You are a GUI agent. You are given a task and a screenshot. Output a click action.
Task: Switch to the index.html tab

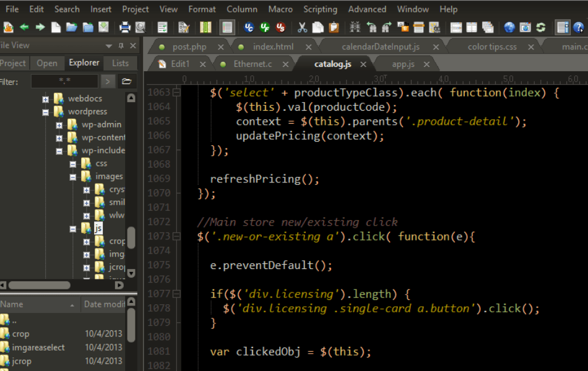point(273,47)
